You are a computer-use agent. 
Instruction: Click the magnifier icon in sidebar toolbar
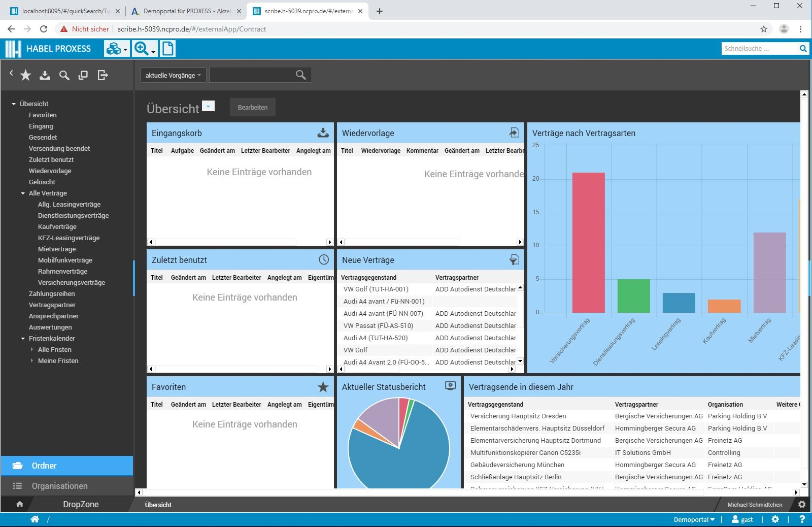64,76
